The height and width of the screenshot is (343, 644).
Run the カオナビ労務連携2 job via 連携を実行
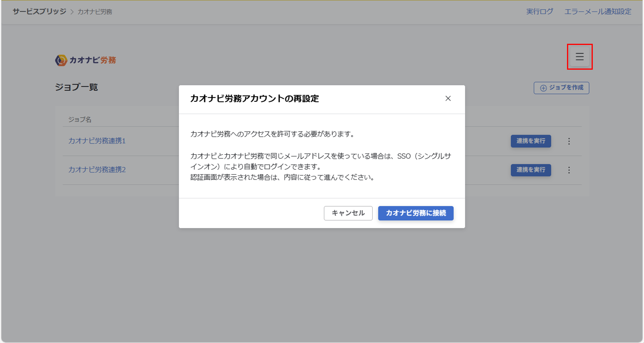531,170
